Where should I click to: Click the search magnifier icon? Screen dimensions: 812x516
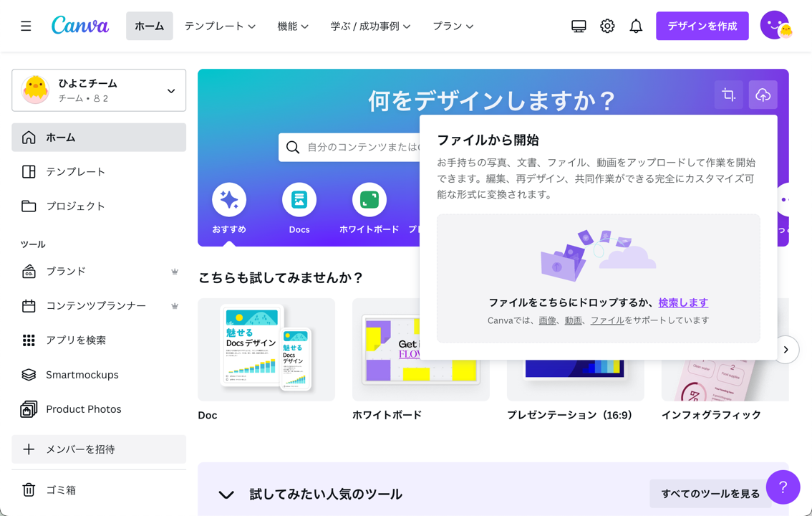pyautogui.click(x=293, y=147)
